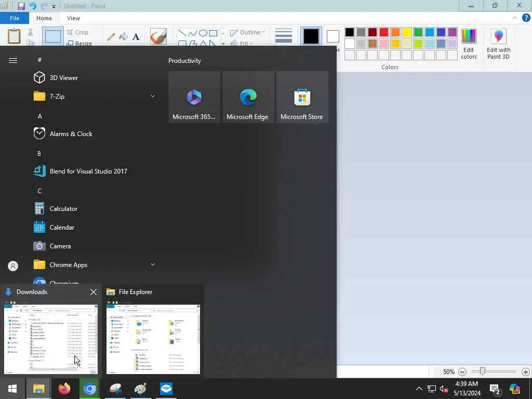
Task: Click the # section header in Start
Action: click(39, 60)
